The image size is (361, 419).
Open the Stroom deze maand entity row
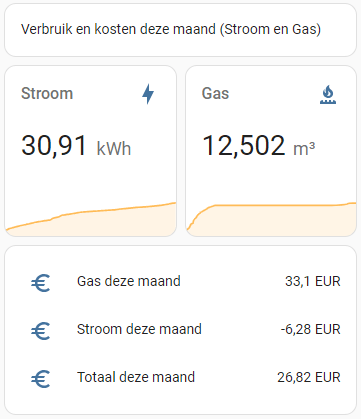pyautogui.click(x=180, y=329)
